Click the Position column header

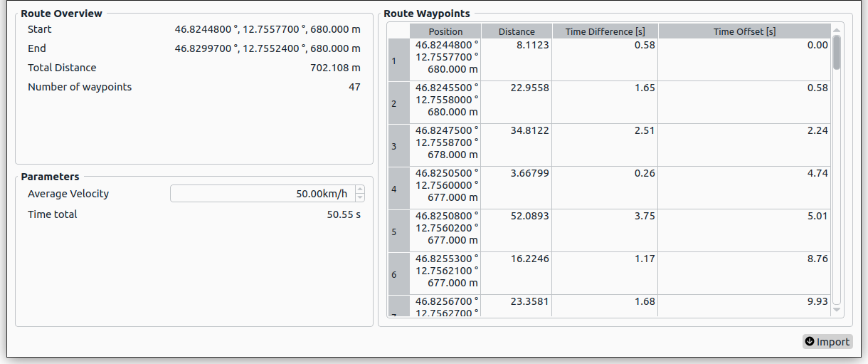[445, 31]
